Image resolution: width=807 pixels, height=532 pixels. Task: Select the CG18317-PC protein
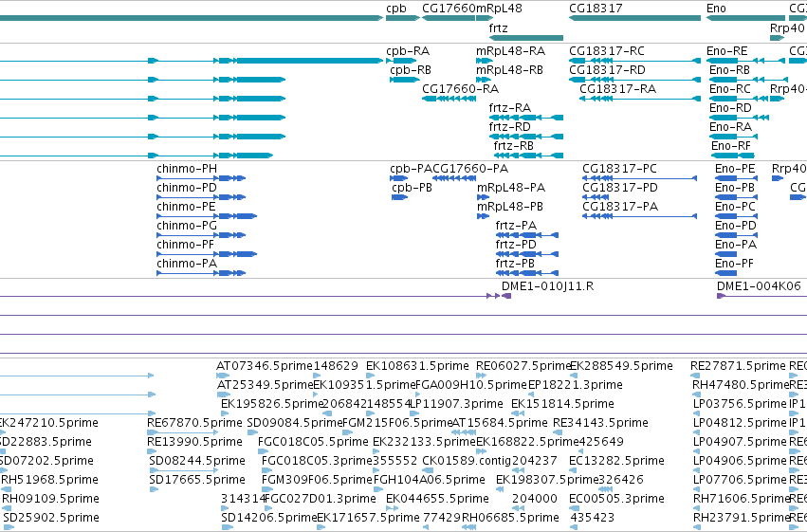pos(640,178)
